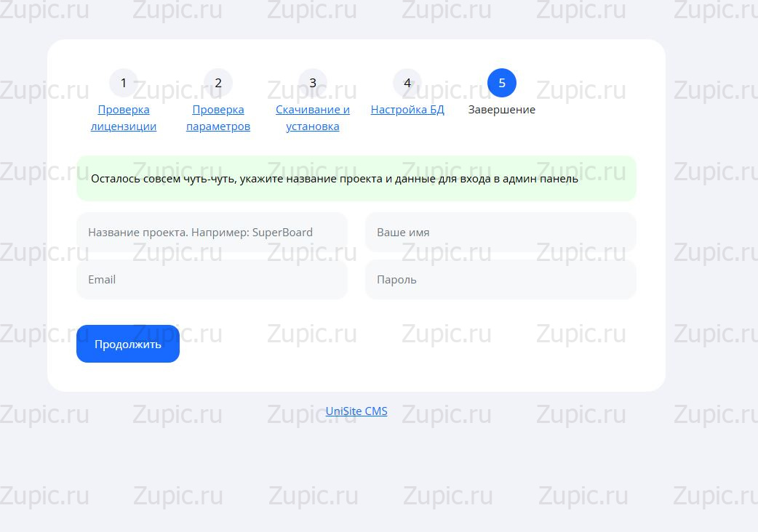Click the step 2 circle

pyautogui.click(x=218, y=83)
